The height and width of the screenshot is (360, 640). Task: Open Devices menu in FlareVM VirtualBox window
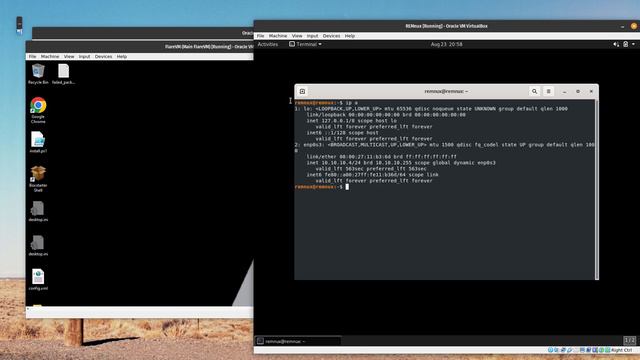pyautogui.click(x=103, y=56)
